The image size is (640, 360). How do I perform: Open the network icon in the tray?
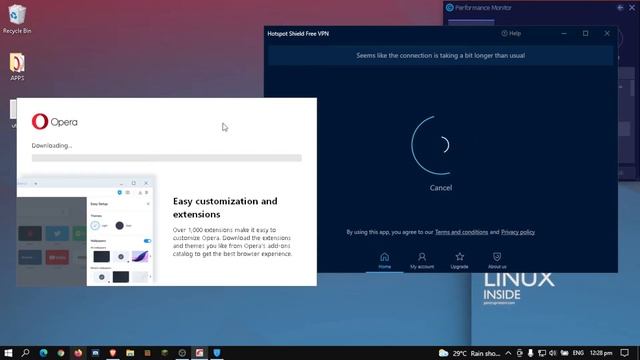[542, 353]
